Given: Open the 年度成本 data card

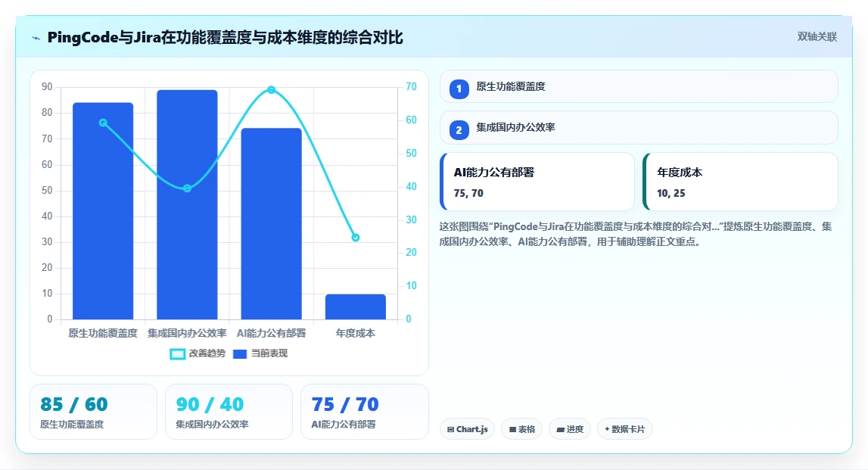Looking at the screenshot, I should [740, 182].
